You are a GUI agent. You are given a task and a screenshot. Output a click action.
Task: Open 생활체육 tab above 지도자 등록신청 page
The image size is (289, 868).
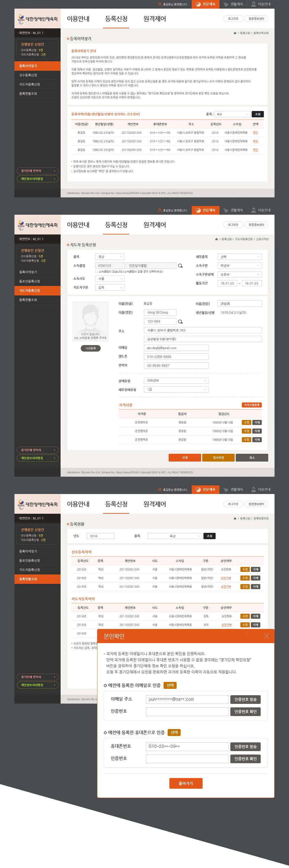[x=233, y=210]
